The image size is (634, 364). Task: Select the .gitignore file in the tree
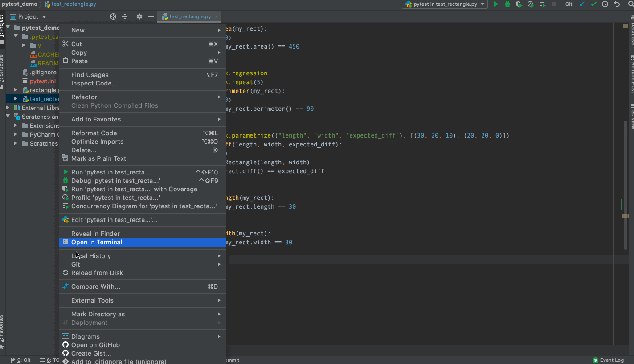click(x=43, y=72)
